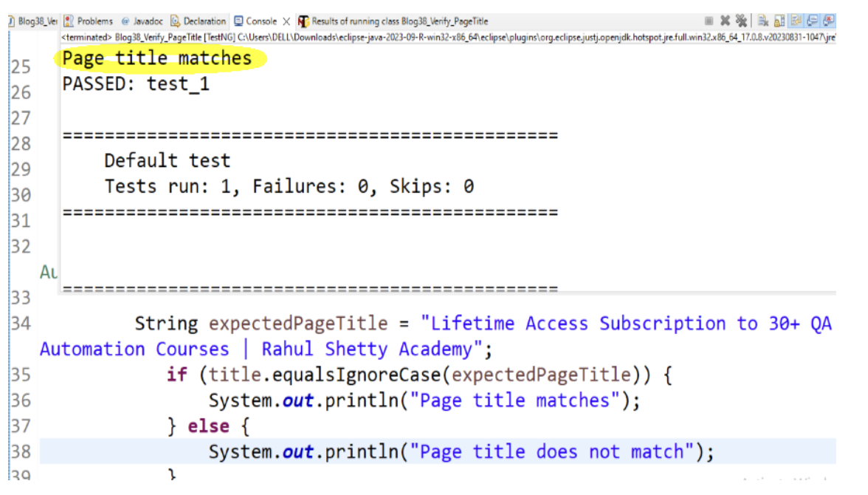Open the Javadoc tab
The height and width of the screenshot is (495, 868).
coord(141,21)
